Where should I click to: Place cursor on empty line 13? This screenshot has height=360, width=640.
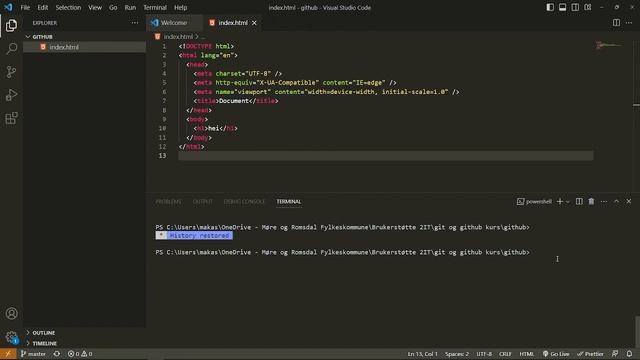click(385, 156)
